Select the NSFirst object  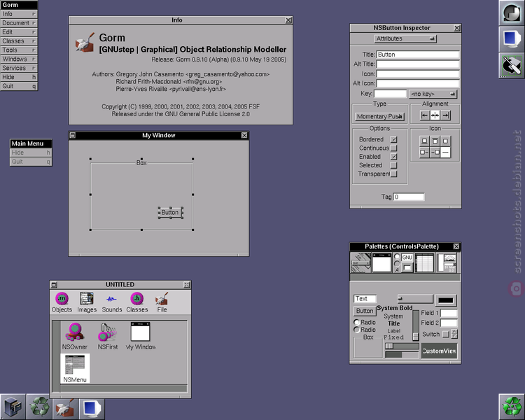coord(108,336)
